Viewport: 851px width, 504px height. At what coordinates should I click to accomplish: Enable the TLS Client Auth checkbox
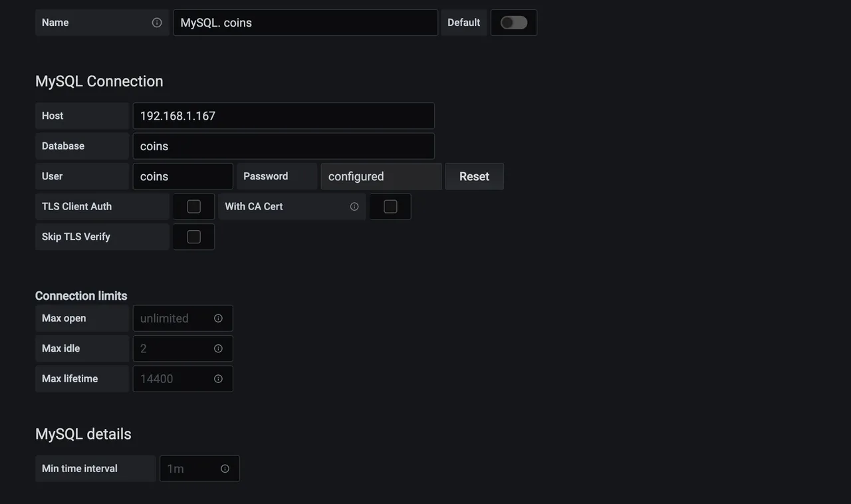194,207
